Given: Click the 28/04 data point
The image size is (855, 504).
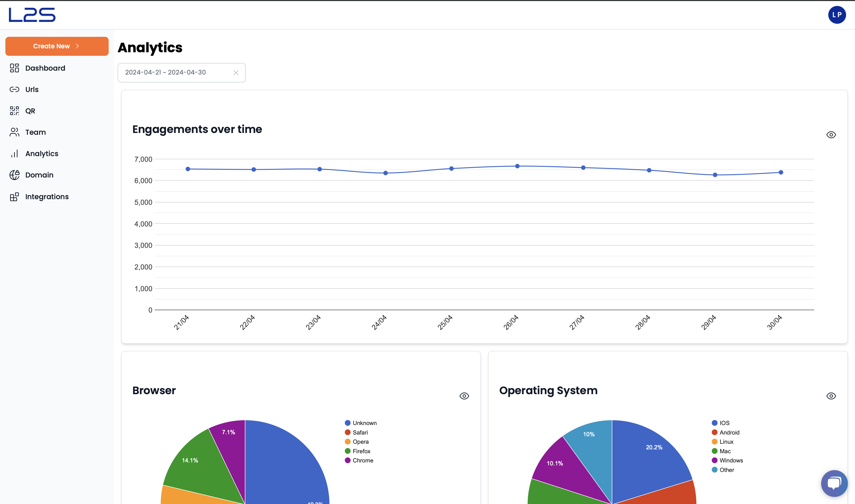Looking at the screenshot, I should (649, 170).
